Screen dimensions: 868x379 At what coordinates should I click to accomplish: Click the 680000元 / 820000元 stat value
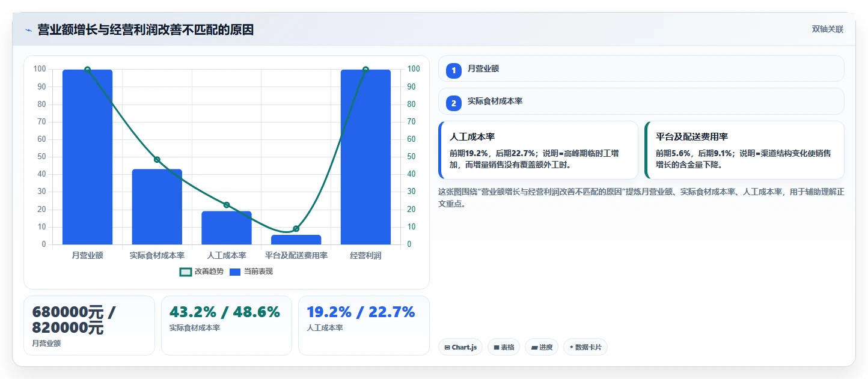coord(74,320)
